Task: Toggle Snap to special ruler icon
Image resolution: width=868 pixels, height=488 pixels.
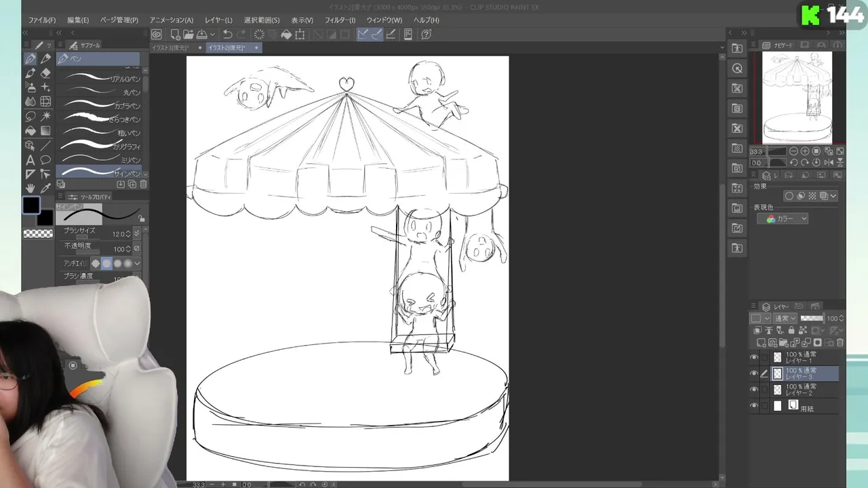Action: pos(376,35)
